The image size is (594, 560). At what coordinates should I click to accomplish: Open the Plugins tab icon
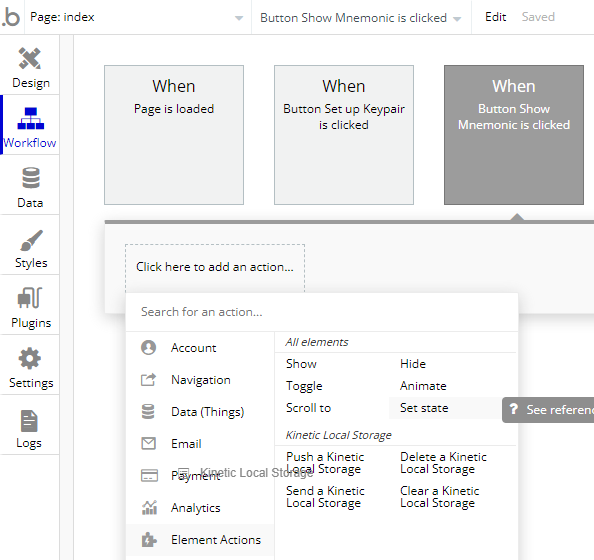pyautogui.click(x=30, y=298)
